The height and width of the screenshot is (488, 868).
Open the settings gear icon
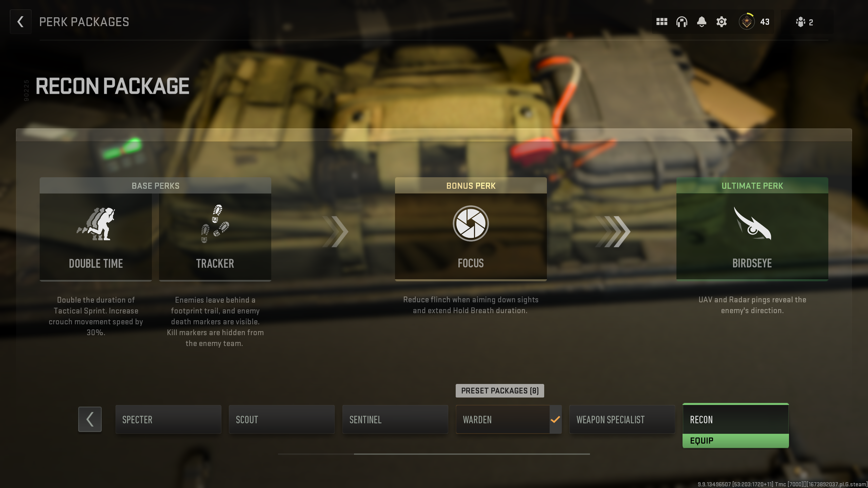(x=721, y=21)
